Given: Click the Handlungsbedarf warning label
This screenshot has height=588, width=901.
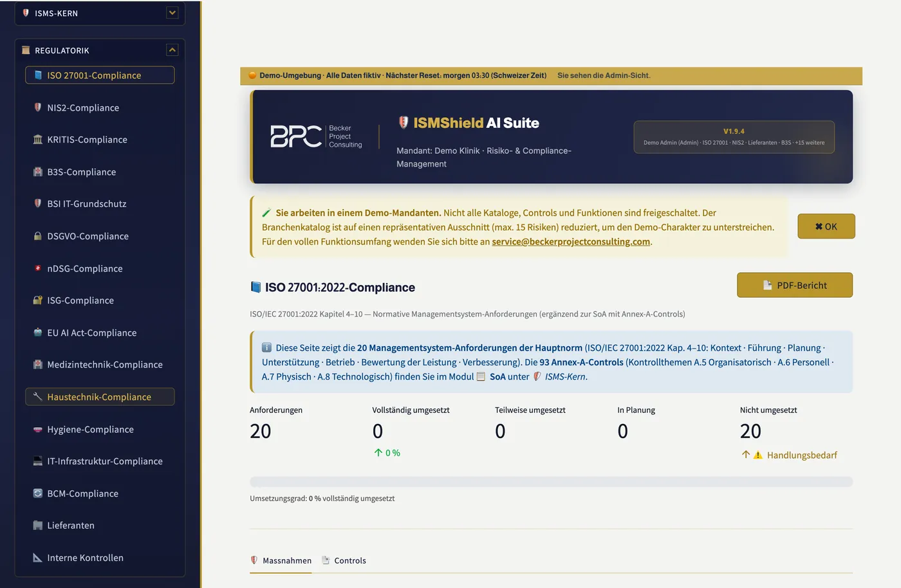Looking at the screenshot, I should (802, 455).
